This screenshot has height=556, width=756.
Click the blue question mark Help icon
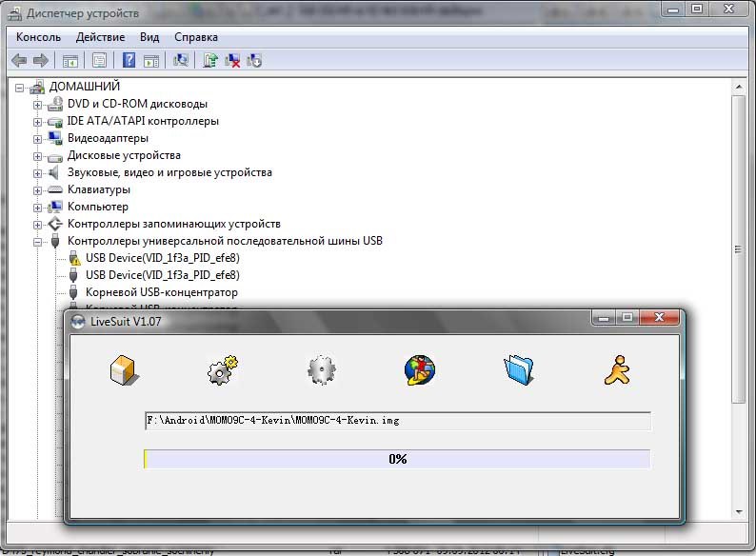[129, 60]
